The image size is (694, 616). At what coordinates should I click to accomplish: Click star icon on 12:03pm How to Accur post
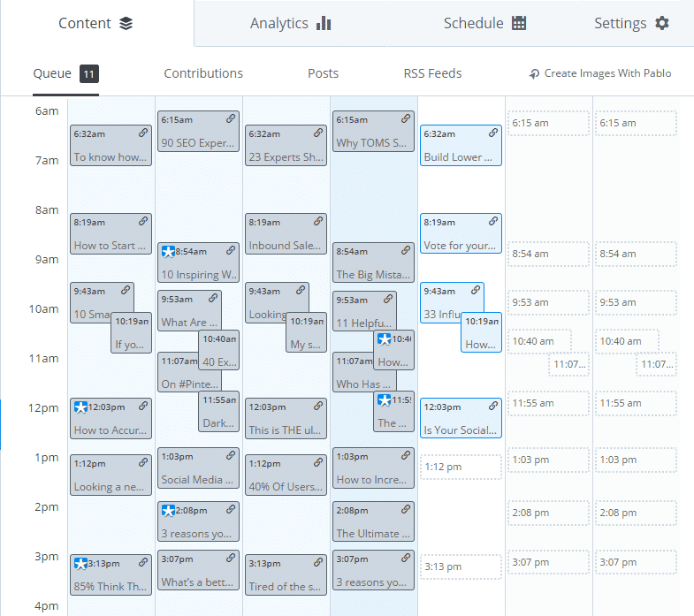click(80, 407)
